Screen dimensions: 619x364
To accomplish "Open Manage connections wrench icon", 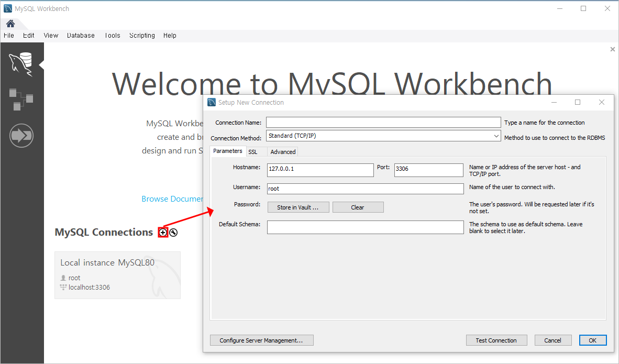I will coord(173,233).
